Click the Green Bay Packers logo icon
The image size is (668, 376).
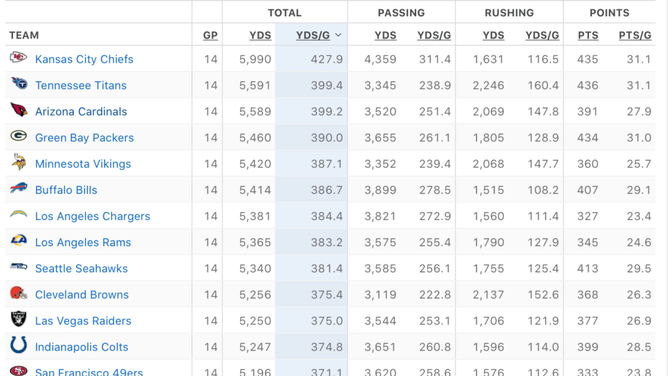click(19, 136)
